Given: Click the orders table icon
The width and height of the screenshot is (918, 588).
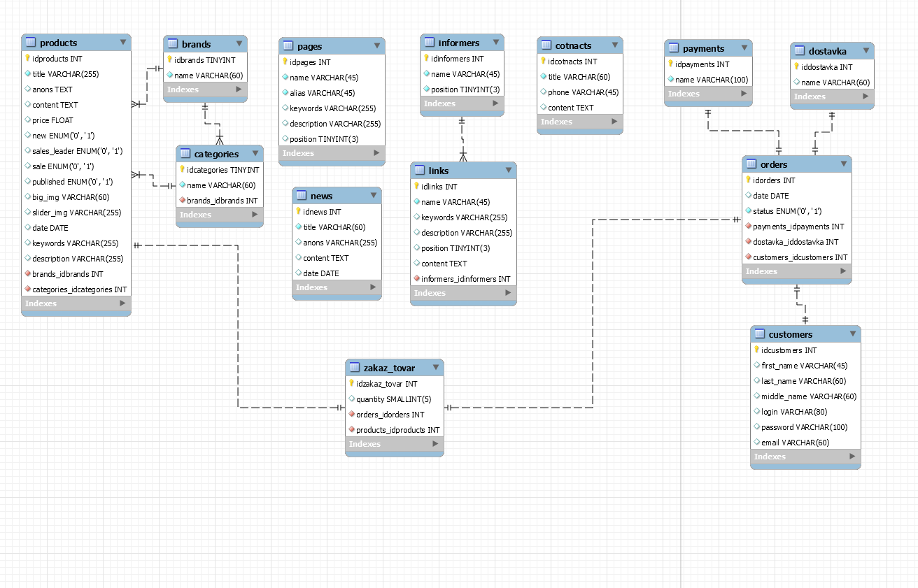Looking at the screenshot, I should [x=751, y=164].
